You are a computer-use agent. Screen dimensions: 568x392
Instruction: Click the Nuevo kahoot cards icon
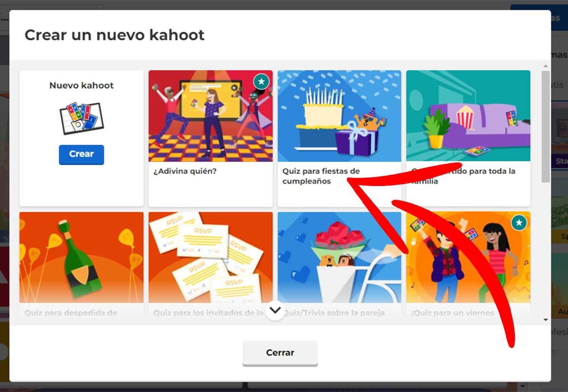pos(81,118)
